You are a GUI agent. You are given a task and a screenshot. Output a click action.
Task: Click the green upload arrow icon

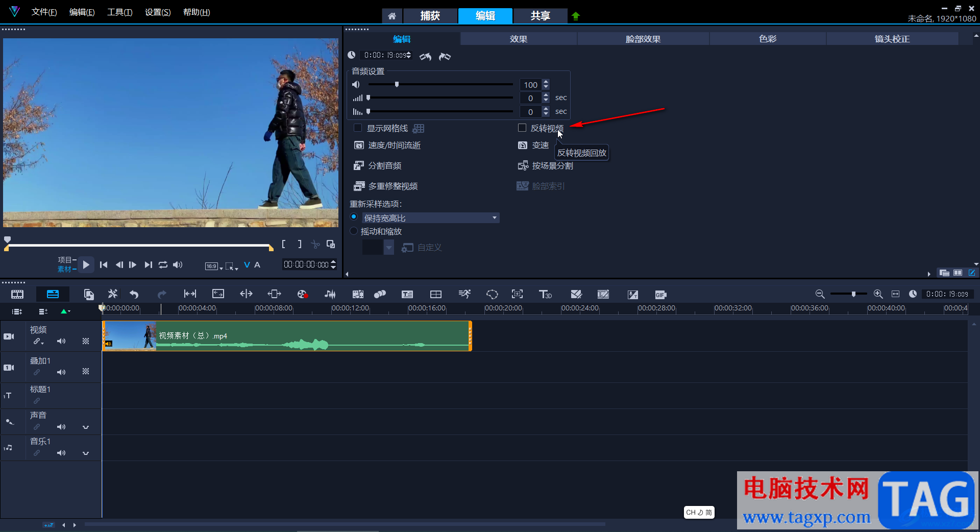[576, 16]
